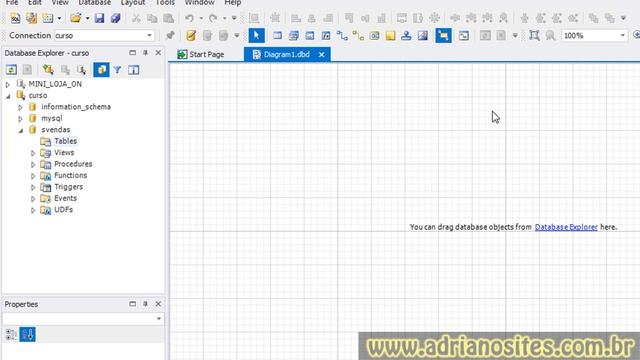Select the pointer tool in diagram toolbar
This screenshot has width=640, height=360.
[256, 36]
